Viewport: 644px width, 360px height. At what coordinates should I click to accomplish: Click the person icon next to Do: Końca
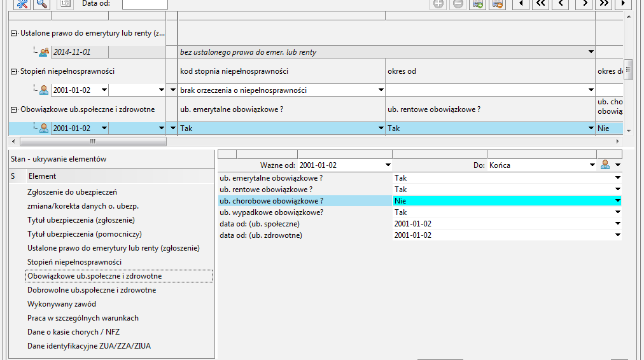coord(605,165)
